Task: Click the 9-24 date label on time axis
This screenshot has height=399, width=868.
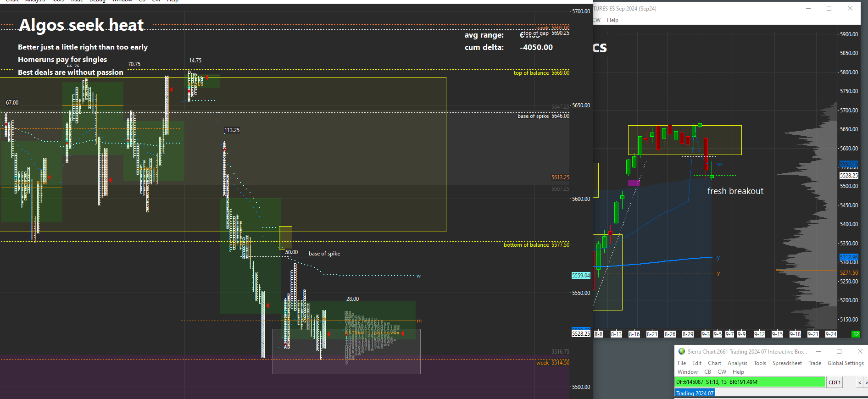Action: tap(831, 334)
